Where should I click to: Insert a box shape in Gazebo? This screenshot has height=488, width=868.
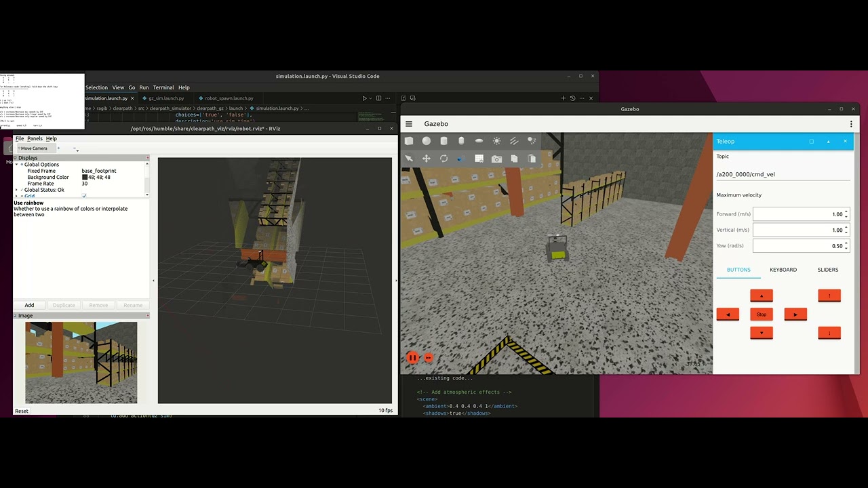[409, 141]
